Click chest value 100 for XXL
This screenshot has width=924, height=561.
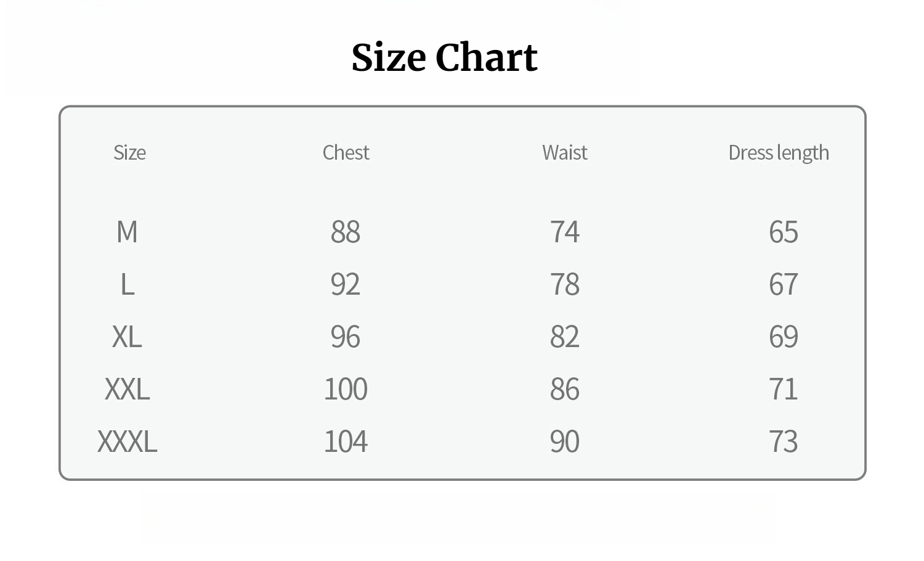click(x=346, y=389)
